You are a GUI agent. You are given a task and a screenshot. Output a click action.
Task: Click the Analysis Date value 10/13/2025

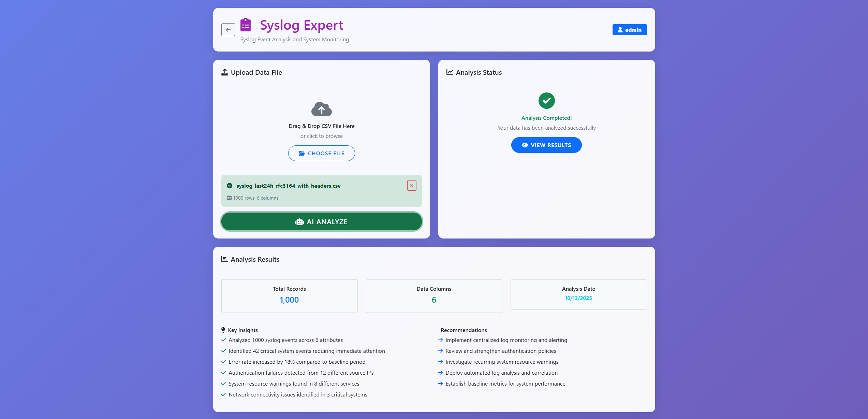(x=578, y=298)
